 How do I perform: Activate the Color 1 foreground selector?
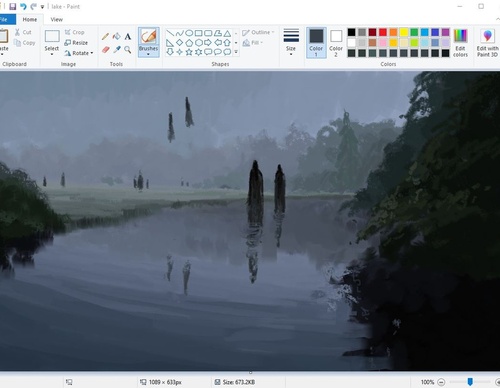pyautogui.click(x=316, y=43)
